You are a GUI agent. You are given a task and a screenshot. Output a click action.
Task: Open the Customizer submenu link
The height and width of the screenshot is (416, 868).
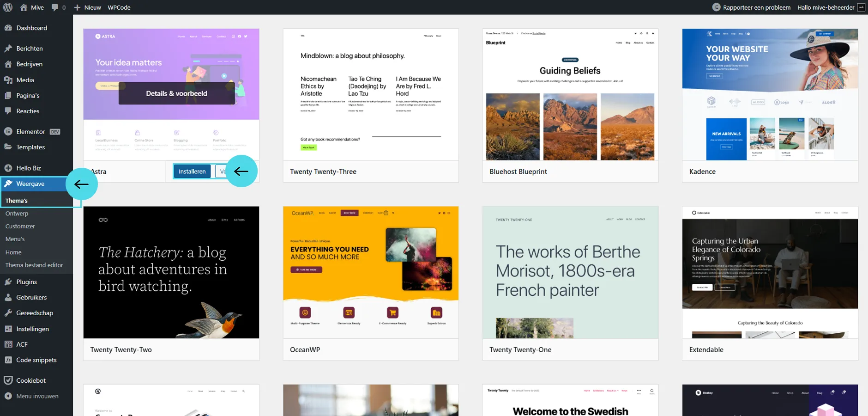click(20, 226)
